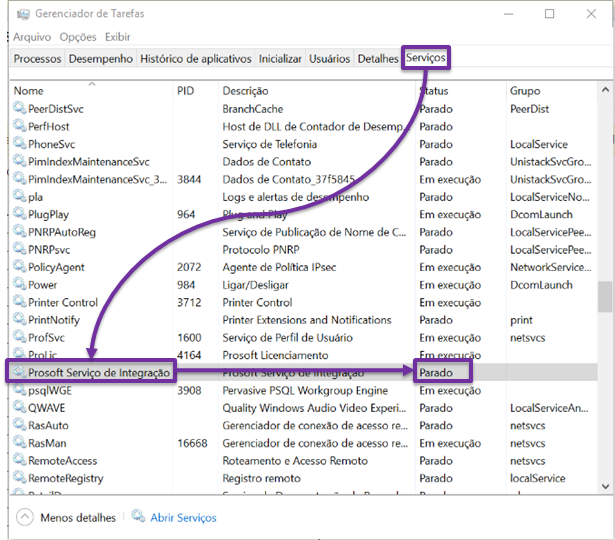Select the Prosoft Licenciamento description

point(275,355)
